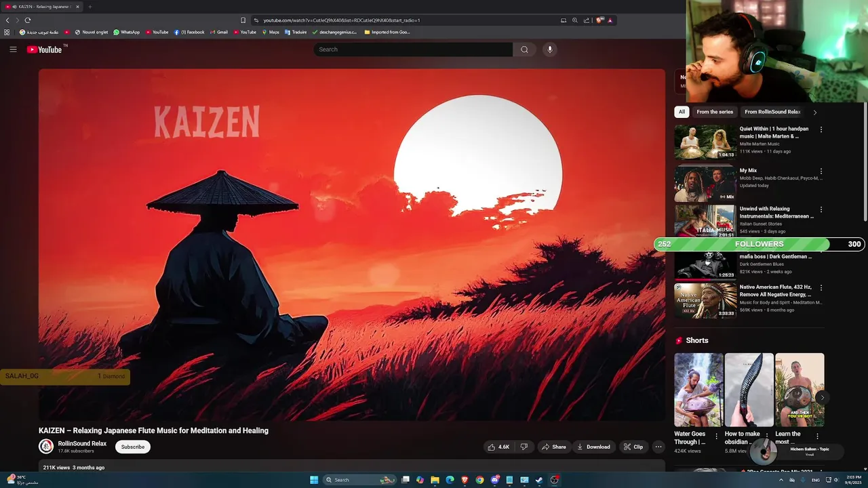Open My Mix thumbnail

coord(705,184)
